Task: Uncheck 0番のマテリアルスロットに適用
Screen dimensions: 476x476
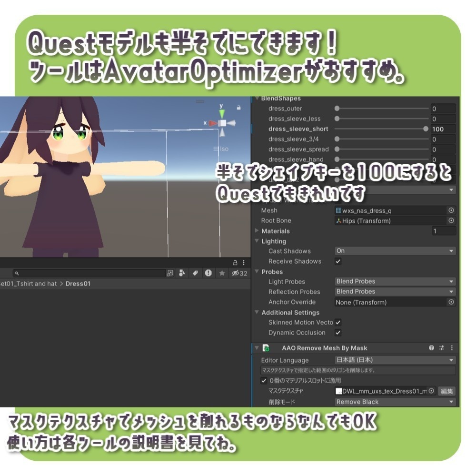Action: tap(263, 381)
